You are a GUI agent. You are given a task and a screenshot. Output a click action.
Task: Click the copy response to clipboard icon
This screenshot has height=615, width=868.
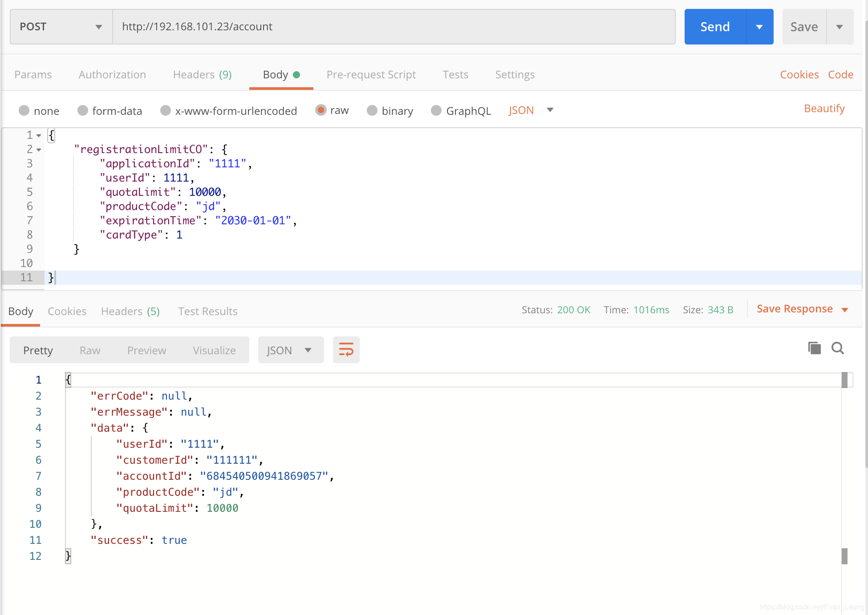(814, 348)
